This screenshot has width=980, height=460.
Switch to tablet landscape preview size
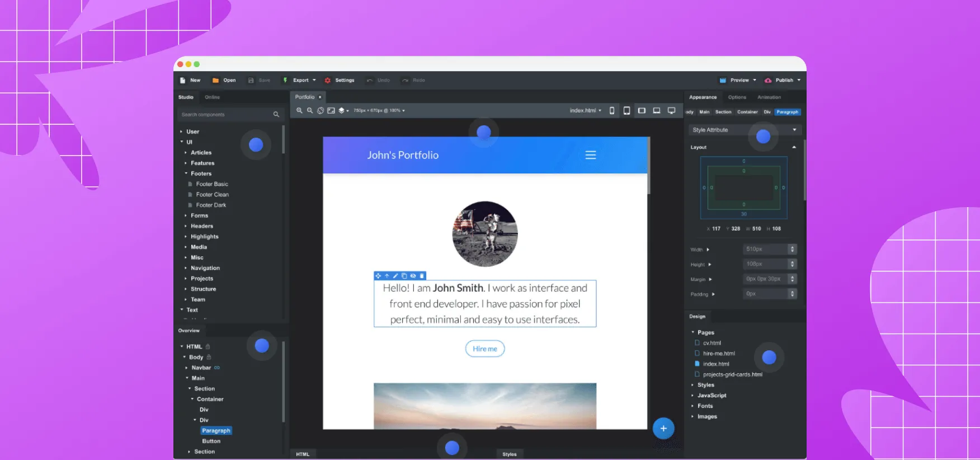coord(642,111)
